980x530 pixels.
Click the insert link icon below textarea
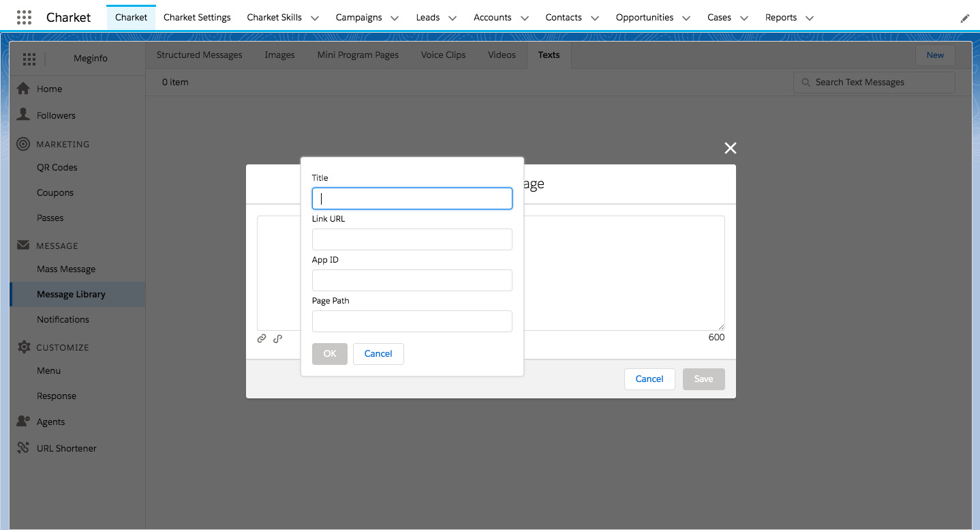pos(262,338)
